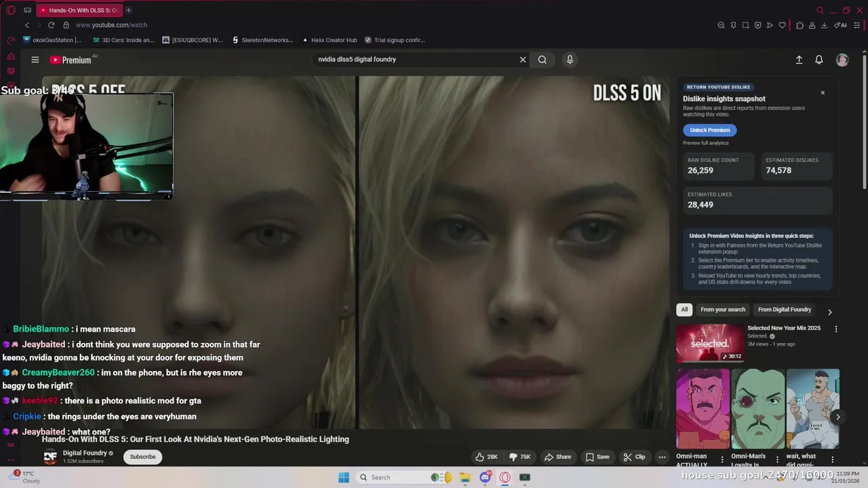Open the YouTube guide hamburger menu
The height and width of the screenshot is (488, 868).
(35, 60)
